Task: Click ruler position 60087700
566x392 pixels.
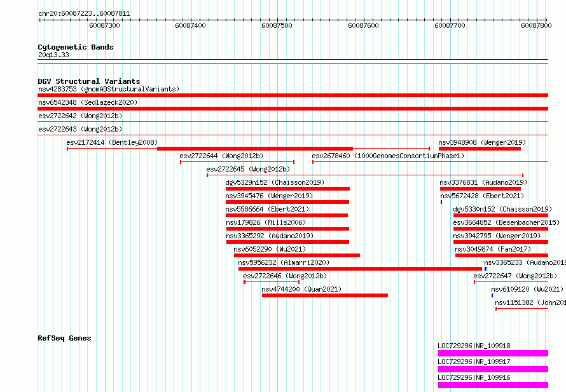Action: [x=450, y=25]
